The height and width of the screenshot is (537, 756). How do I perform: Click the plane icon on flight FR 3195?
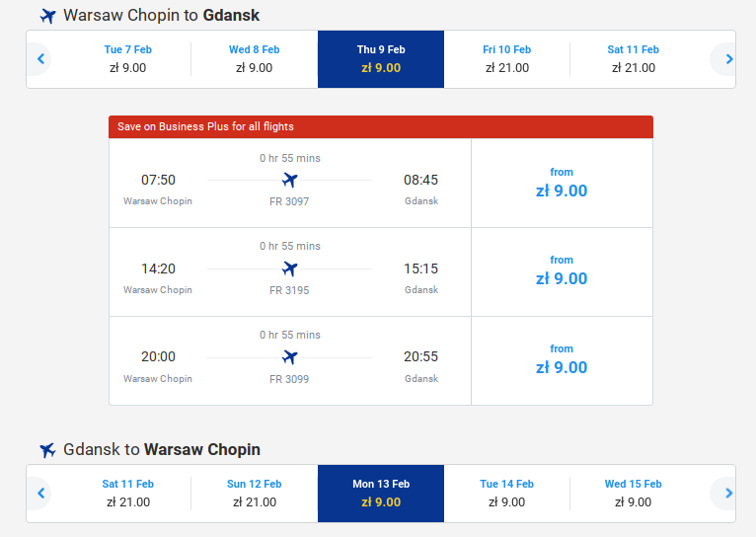(x=290, y=268)
